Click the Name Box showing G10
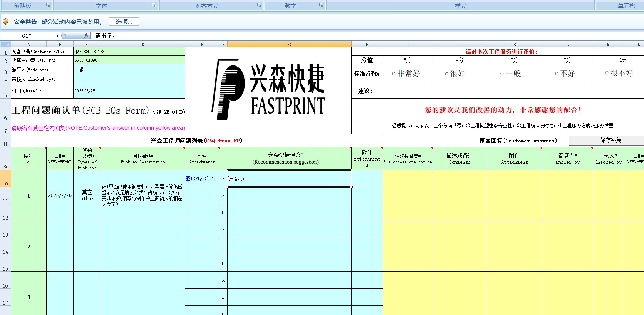This screenshot has height=315, width=644. coord(27,36)
